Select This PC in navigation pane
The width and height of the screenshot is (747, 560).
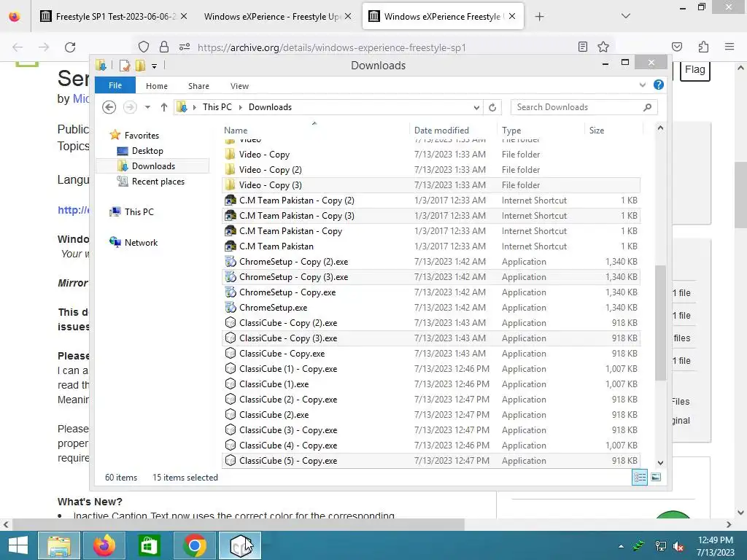(x=139, y=212)
